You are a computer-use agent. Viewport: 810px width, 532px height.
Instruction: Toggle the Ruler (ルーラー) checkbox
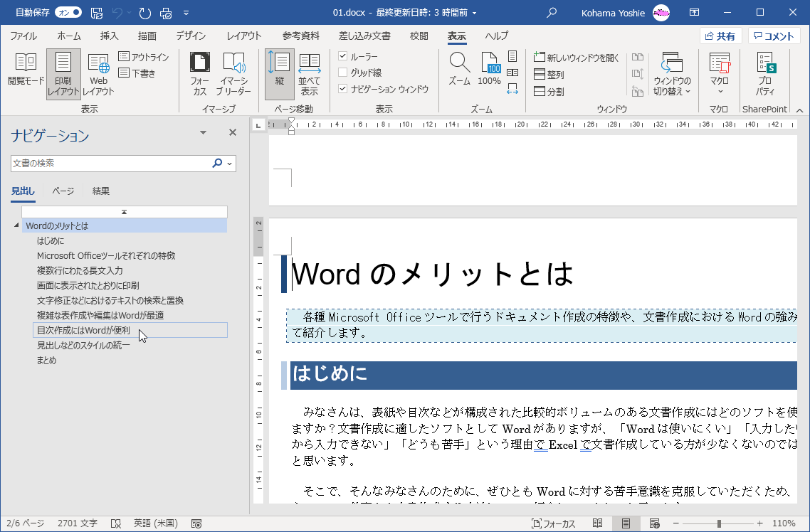343,56
